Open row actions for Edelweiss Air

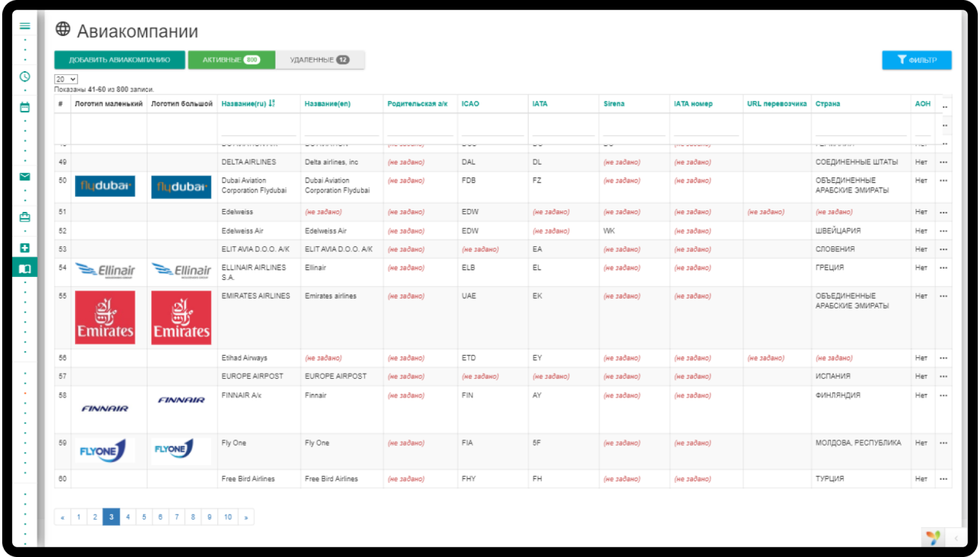tap(943, 231)
